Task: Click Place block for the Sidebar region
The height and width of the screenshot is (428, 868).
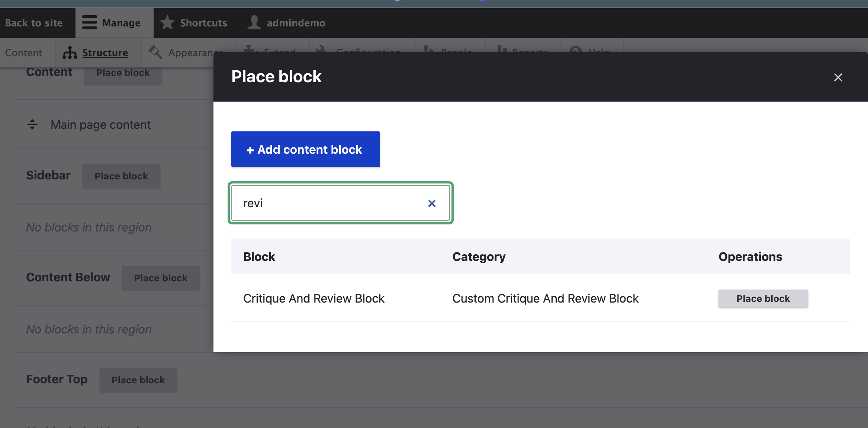Action: click(x=121, y=176)
